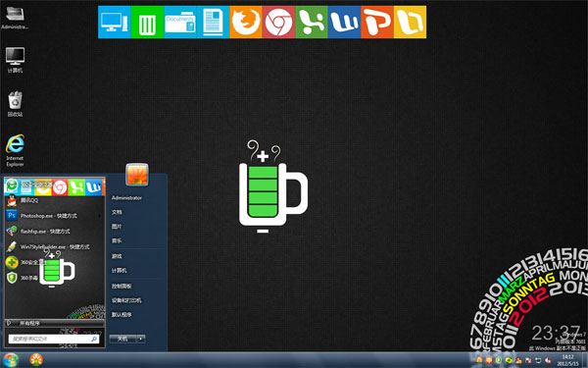Open 360杀毒 from Start menu
The height and width of the screenshot is (368, 588).
click(54, 278)
